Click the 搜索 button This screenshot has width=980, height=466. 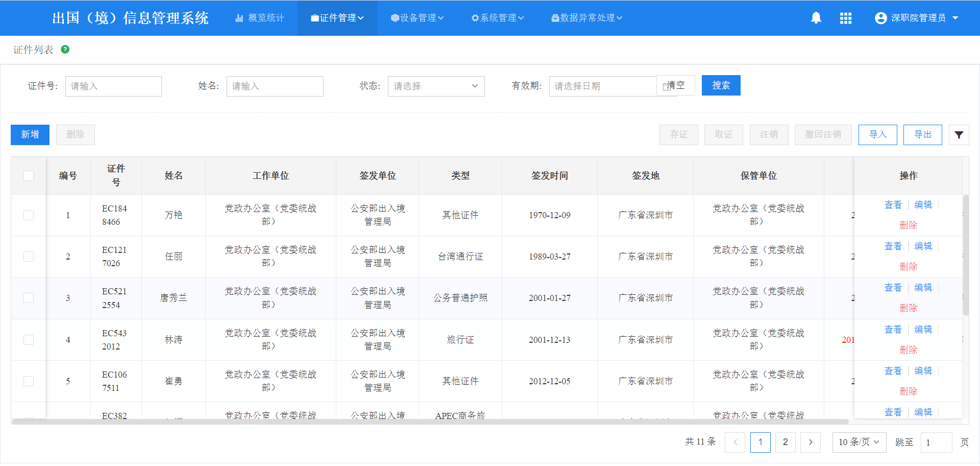point(721,85)
